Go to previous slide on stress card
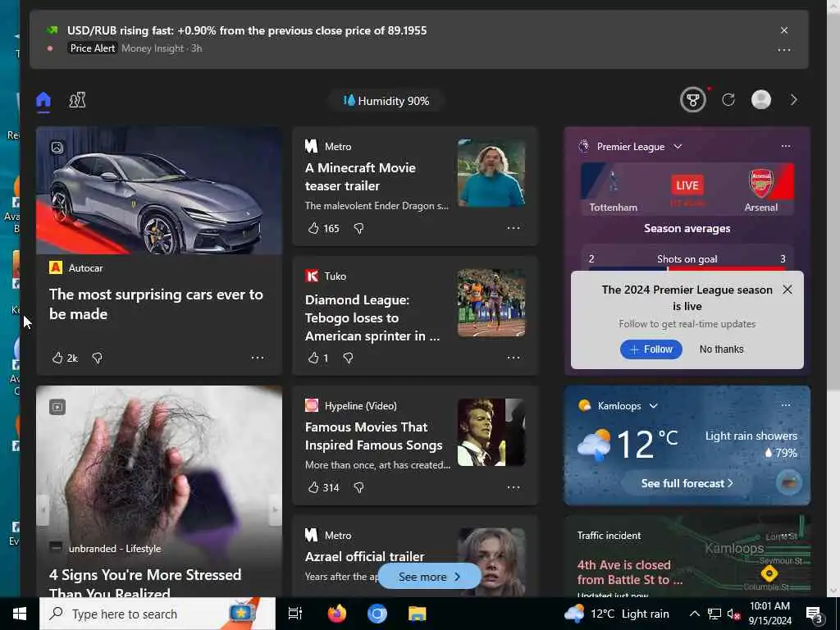Image resolution: width=840 pixels, height=630 pixels. 43,509
